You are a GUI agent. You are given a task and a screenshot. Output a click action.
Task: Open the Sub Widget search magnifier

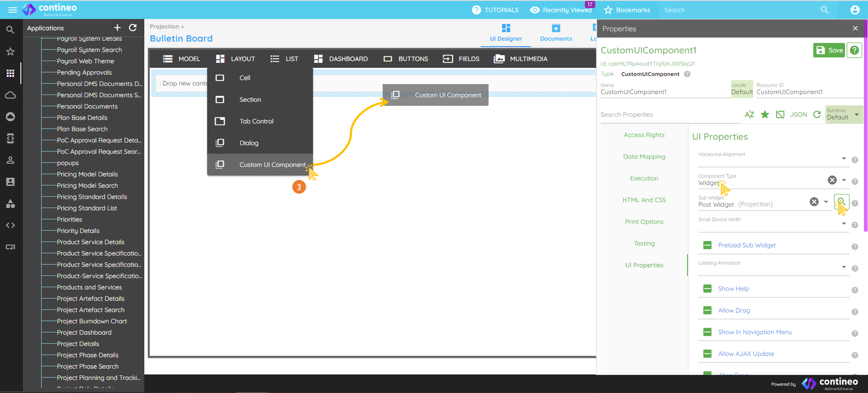point(841,202)
